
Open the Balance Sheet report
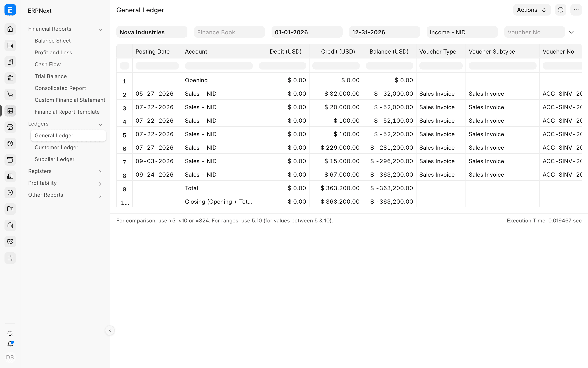pyautogui.click(x=52, y=41)
